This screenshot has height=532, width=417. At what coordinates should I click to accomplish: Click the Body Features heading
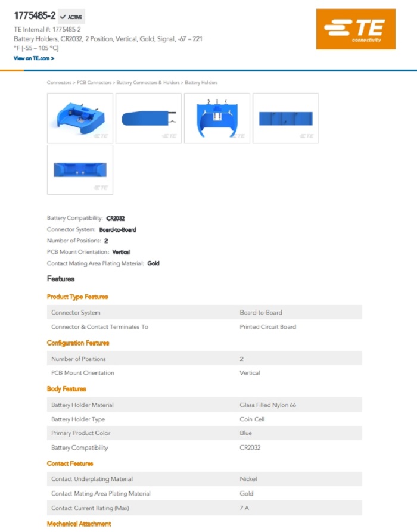pos(67,389)
